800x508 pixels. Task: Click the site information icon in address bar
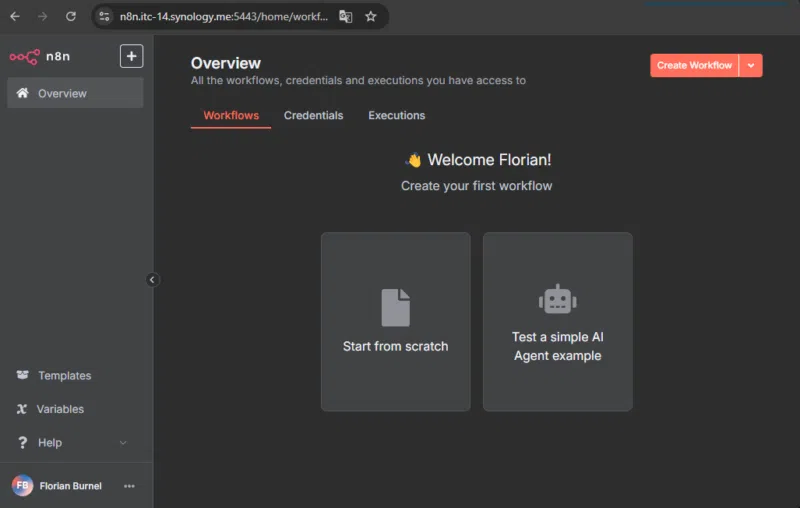(x=104, y=17)
